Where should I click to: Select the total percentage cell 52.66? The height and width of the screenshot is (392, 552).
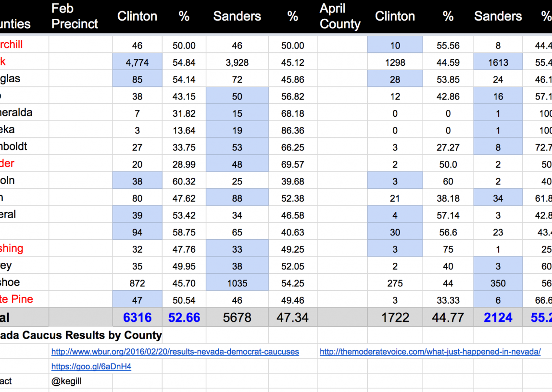184,318
